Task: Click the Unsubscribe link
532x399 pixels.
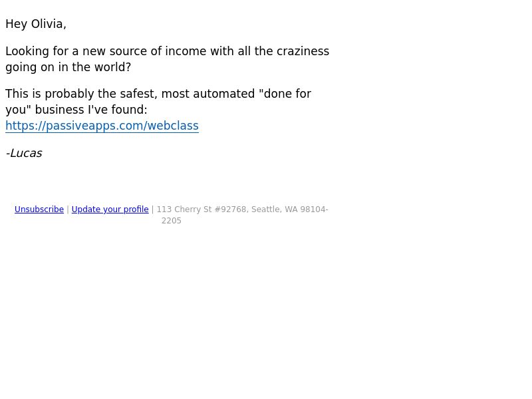Action: (x=39, y=209)
